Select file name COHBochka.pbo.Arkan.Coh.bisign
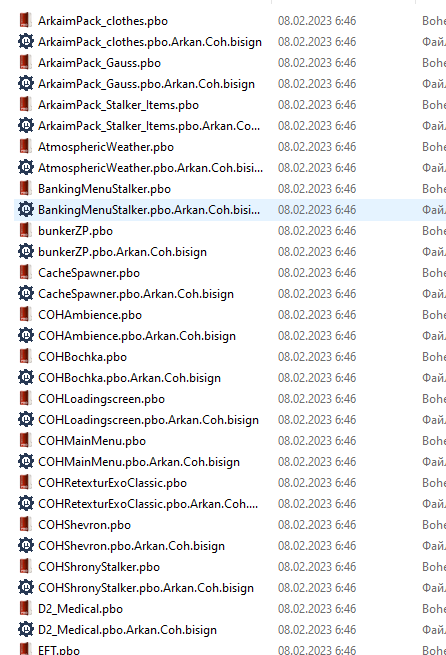The height and width of the screenshot is (655, 446). (129, 378)
